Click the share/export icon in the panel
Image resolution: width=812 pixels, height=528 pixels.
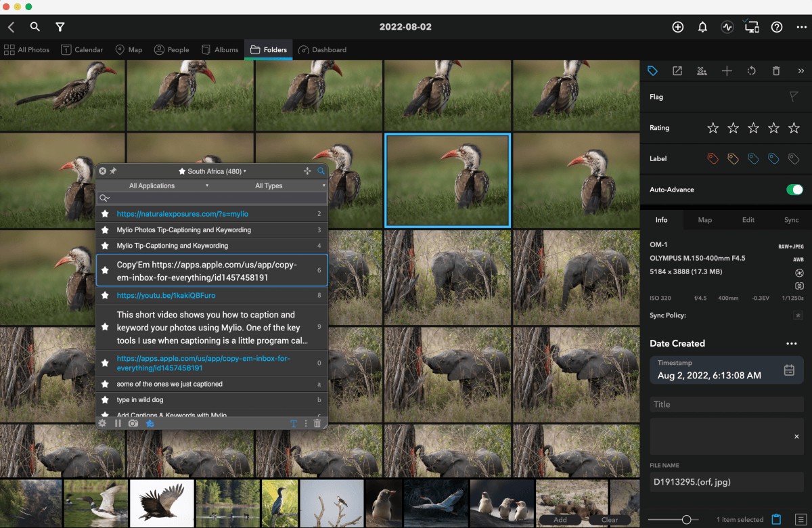pos(677,71)
